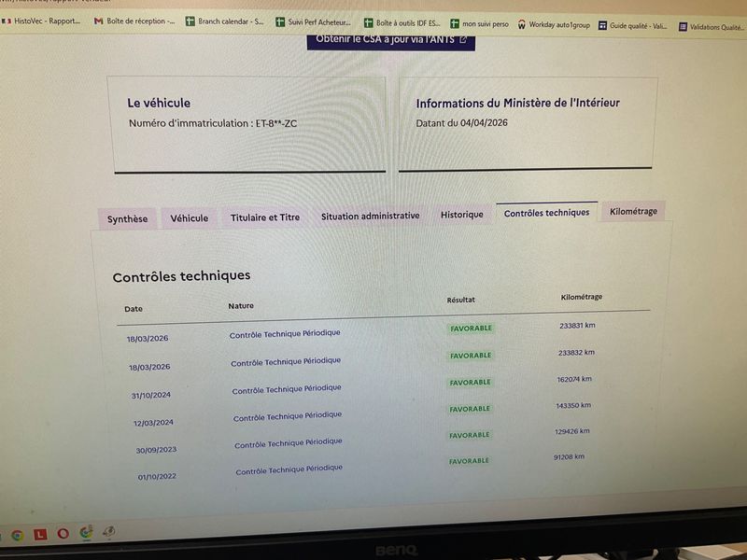Click FAVORABLE badge in the 12/03/2024 row

tap(470, 409)
